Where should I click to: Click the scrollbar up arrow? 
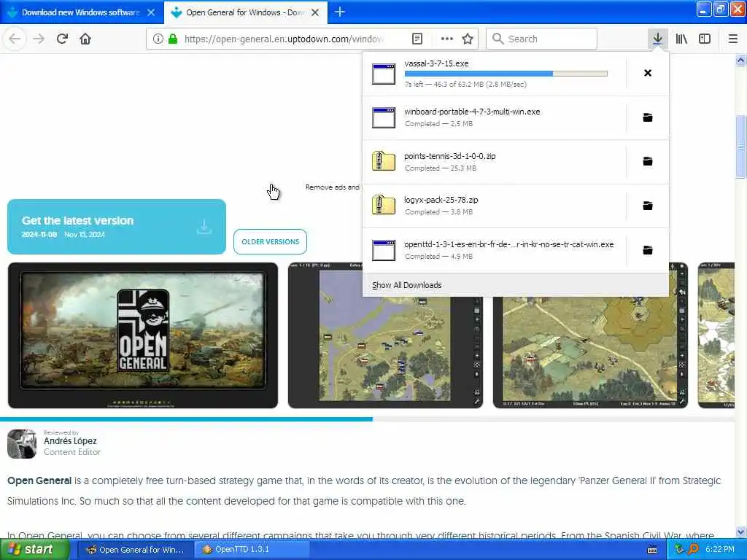pyautogui.click(x=740, y=60)
